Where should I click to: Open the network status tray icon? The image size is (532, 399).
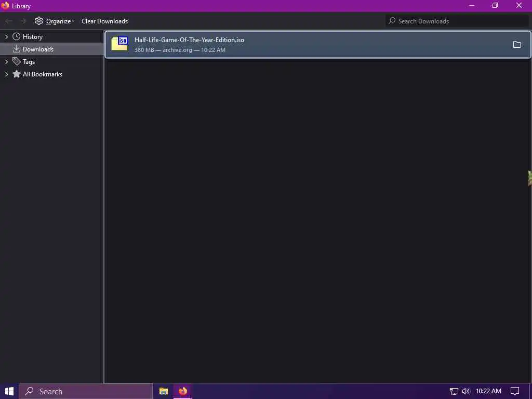coord(454,391)
